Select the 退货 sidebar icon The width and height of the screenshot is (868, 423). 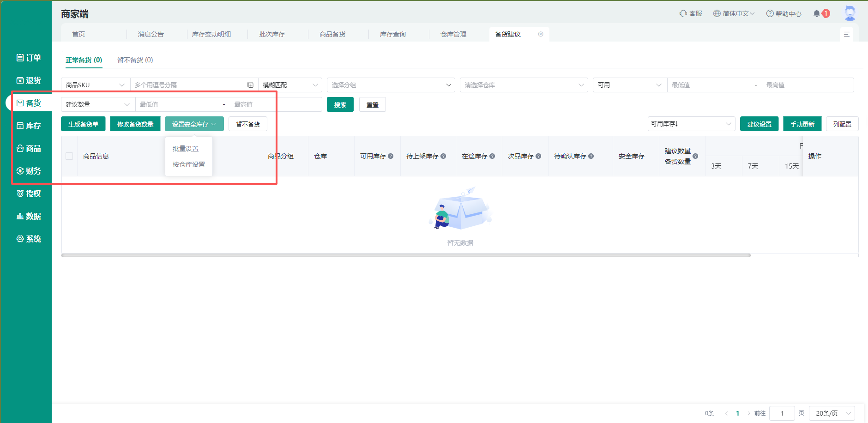click(29, 80)
